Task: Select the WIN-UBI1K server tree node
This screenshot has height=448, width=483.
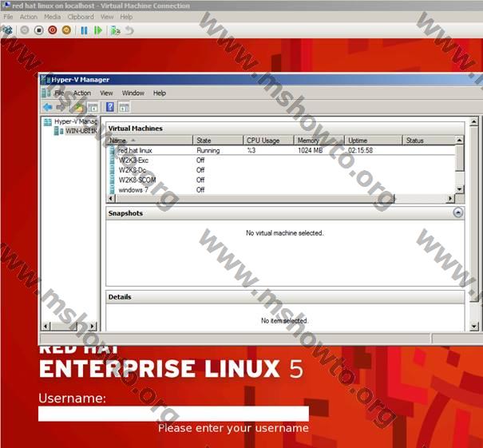Action: click(81, 131)
